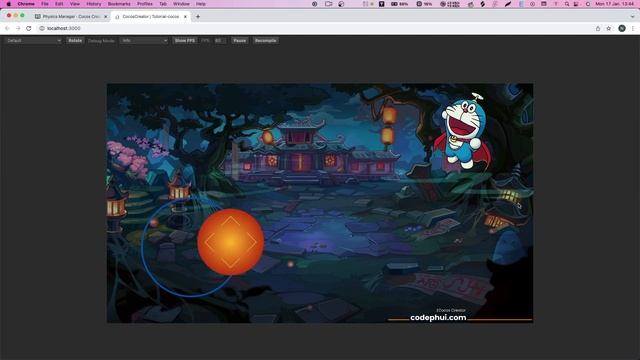This screenshot has width=640, height=360.
Task: Open the History menu
Action: point(93,4)
